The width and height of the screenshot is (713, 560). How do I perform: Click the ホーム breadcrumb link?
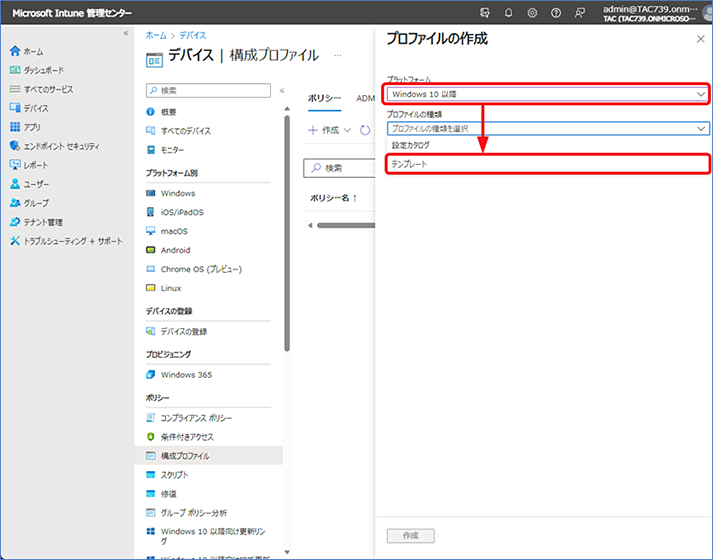click(156, 35)
